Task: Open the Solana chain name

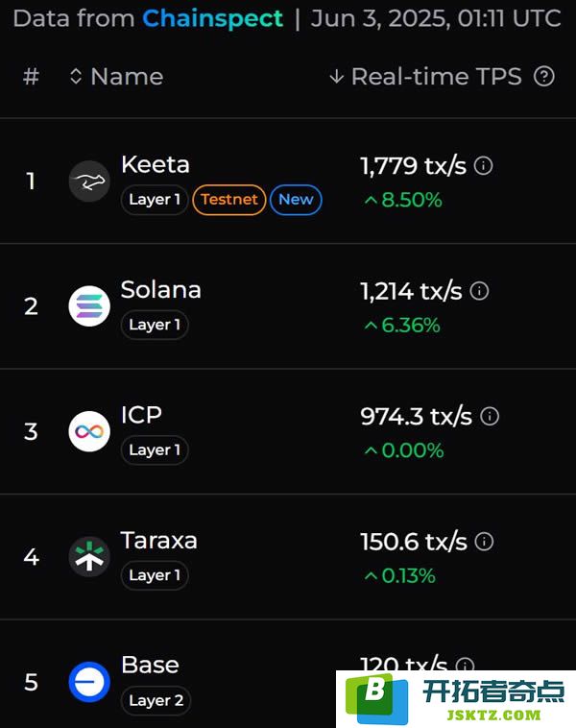Action: [160, 290]
